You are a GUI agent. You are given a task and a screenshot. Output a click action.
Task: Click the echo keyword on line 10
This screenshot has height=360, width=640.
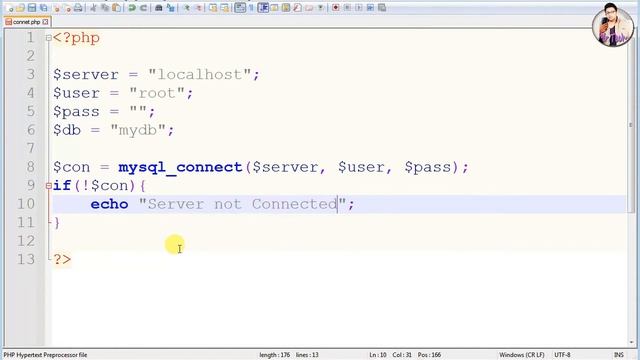[x=109, y=204]
